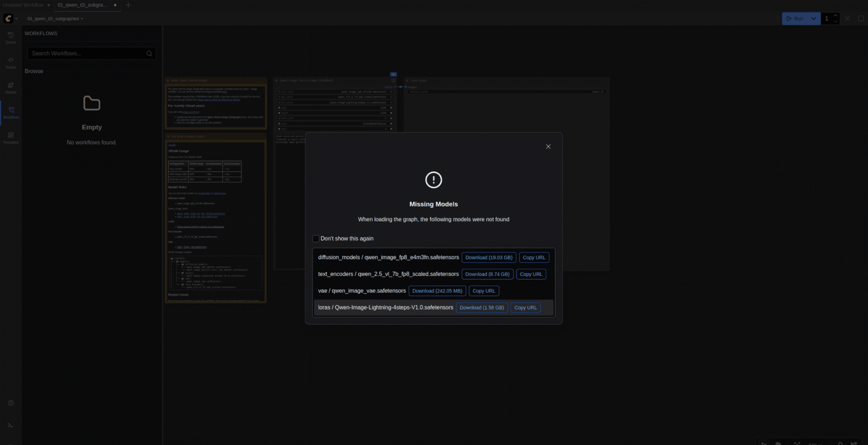This screenshot has height=445, width=868.
Task: Open the 01_qwen_t2i_subgraphed breadcrumb dropdown
Action: coord(55,18)
